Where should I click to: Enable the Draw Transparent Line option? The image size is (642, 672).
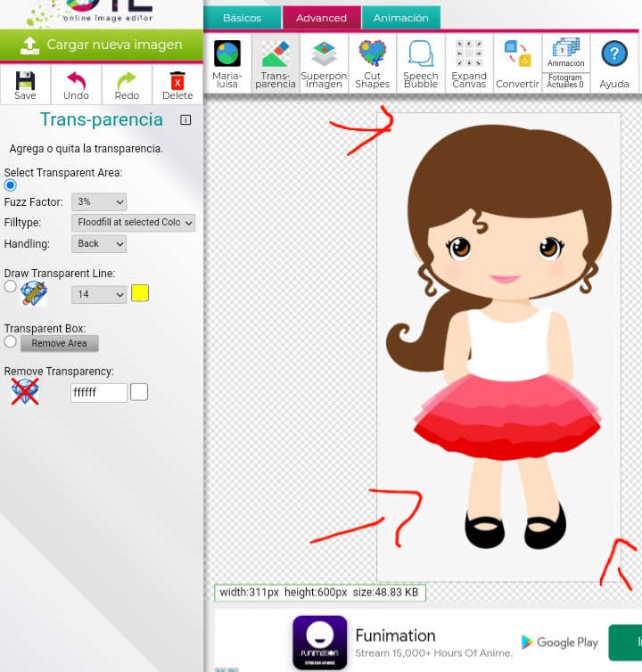[11, 287]
